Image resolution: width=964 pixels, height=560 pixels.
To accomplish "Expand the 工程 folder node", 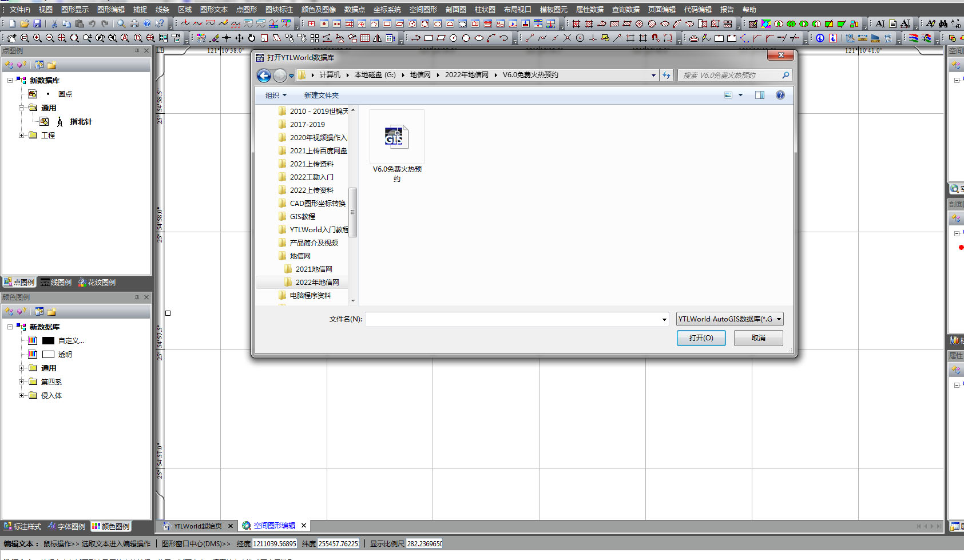I will (21, 135).
